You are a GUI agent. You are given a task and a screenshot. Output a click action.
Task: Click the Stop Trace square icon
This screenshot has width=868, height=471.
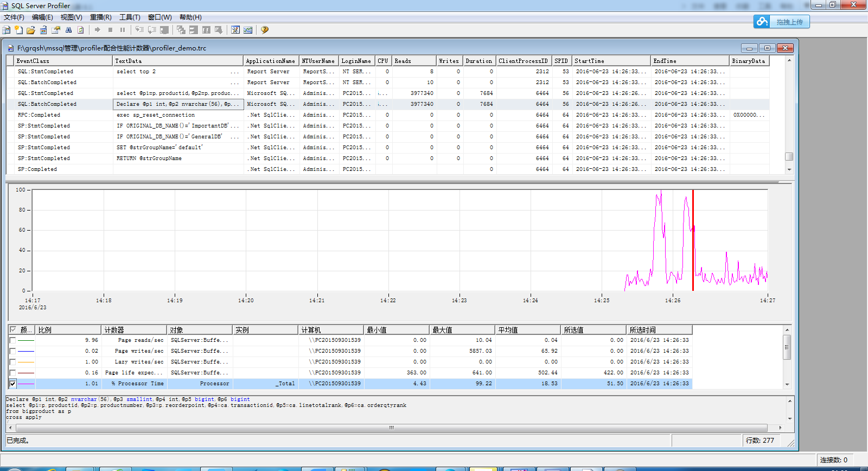pyautogui.click(x=110, y=30)
